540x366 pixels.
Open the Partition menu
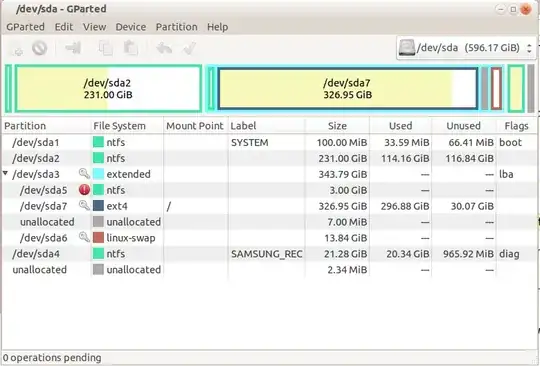(177, 27)
